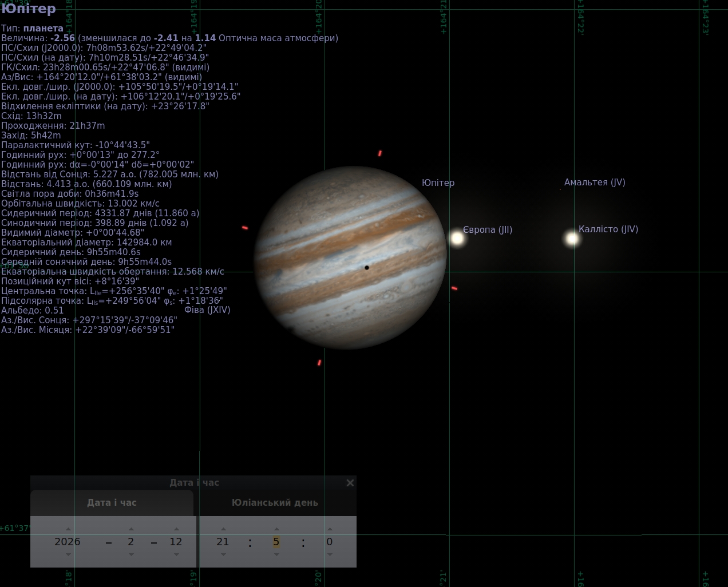Select the month field showing 2
728x587 pixels.
131,542
